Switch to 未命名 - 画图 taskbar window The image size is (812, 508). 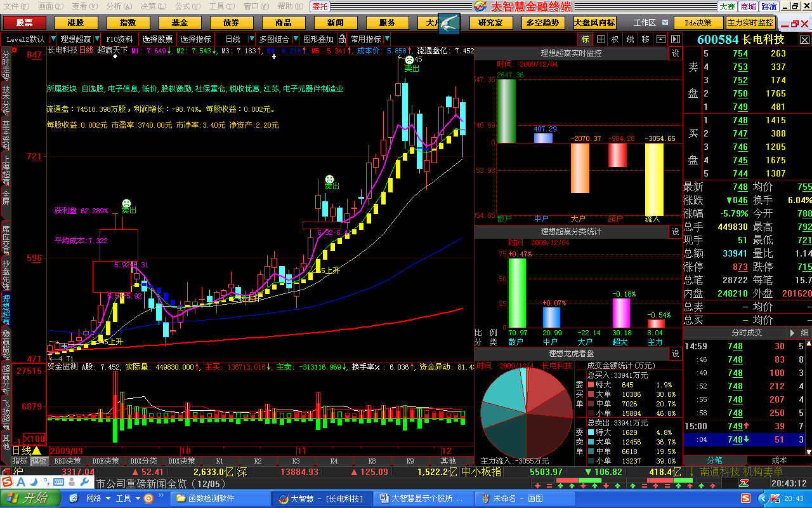click(525, 498)
